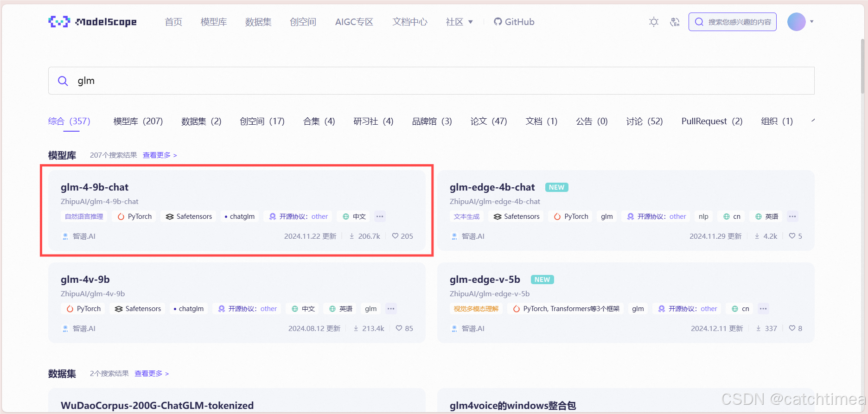Expand more tags (…) on glm-edge-4b-chat card

point(792,217)
